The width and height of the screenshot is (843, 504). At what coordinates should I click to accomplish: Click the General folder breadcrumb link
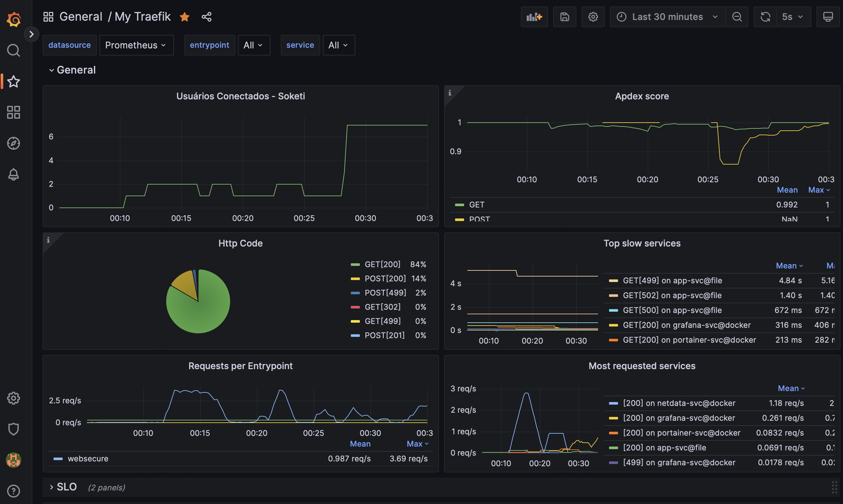tap(81, 17)
